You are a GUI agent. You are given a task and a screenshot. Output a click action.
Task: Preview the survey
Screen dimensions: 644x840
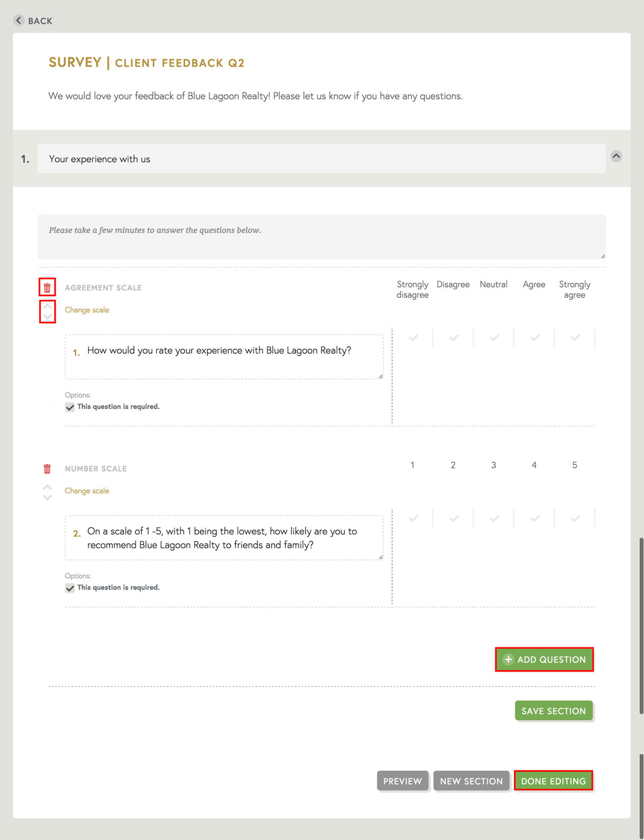(x=402, y=781)
